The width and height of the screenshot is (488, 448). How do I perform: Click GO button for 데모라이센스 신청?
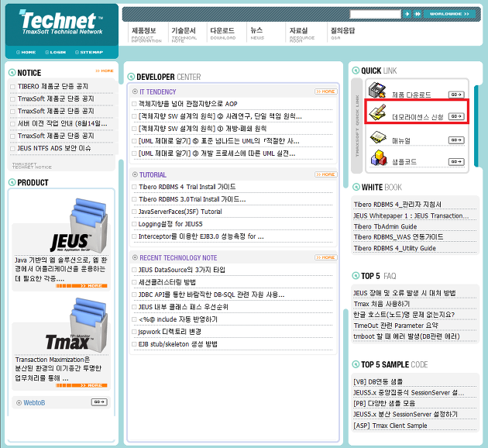[x=456, y=116]
